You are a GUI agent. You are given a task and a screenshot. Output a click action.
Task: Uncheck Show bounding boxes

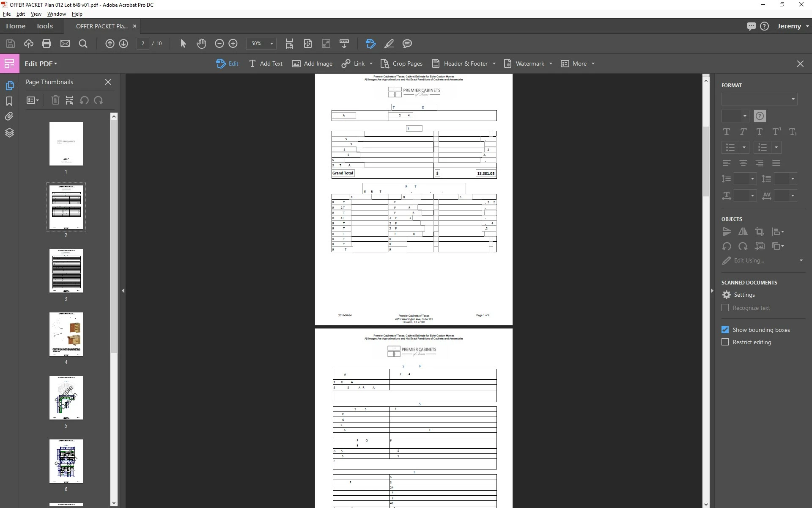click(725, 330)
